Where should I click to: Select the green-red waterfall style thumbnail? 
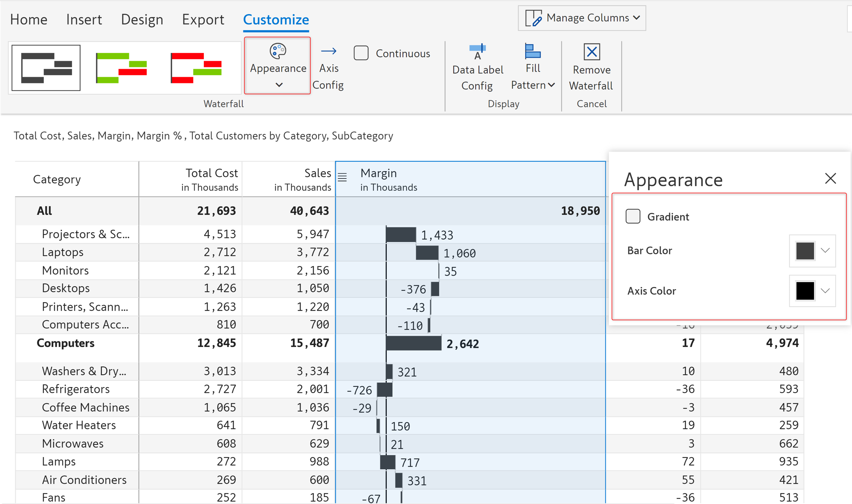tap(121, 68)
